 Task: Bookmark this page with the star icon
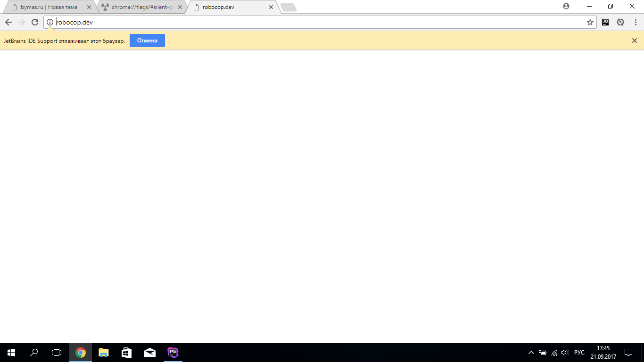click(590, 22)
